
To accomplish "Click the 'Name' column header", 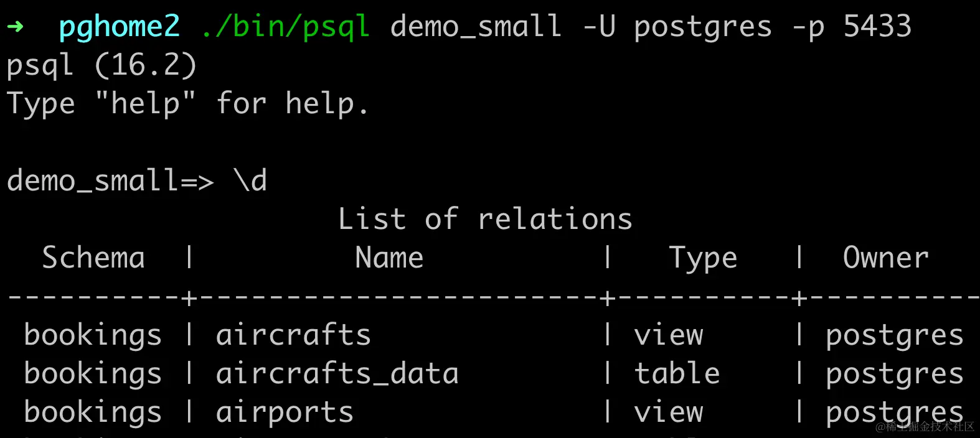I will coord(389,258).
